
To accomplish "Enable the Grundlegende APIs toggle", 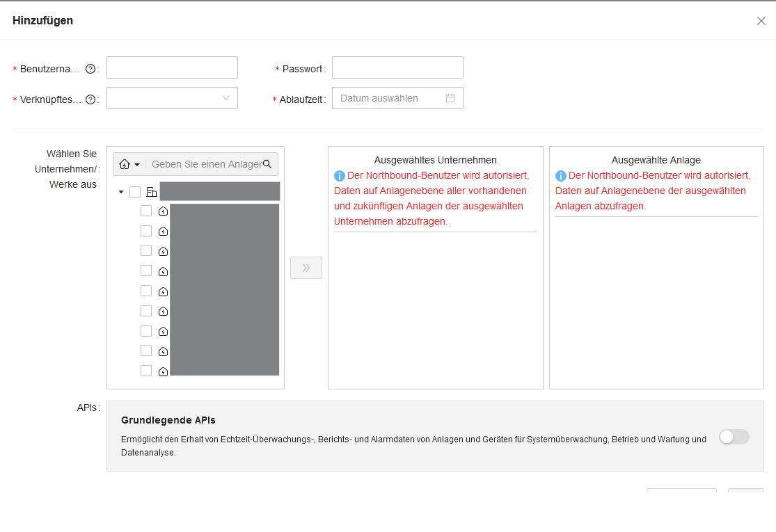I will [x=734, y=437].
